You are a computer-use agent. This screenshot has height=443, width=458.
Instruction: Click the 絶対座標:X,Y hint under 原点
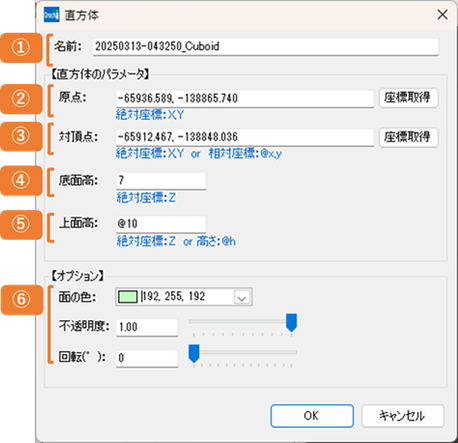click(x=150, y=115)
